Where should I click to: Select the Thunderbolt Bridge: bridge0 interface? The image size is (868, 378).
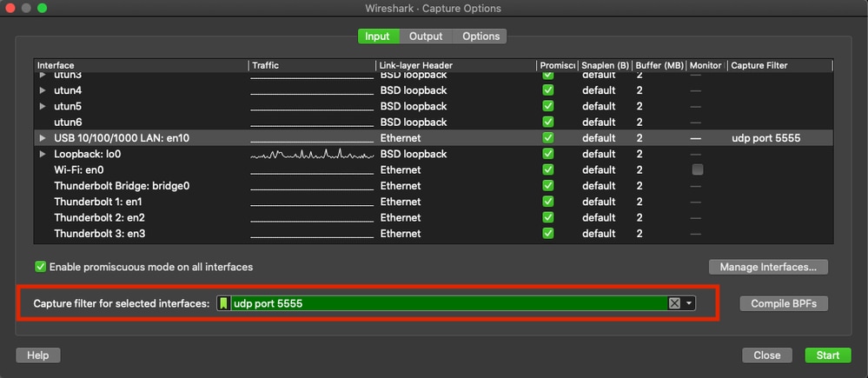coord(122,186)
